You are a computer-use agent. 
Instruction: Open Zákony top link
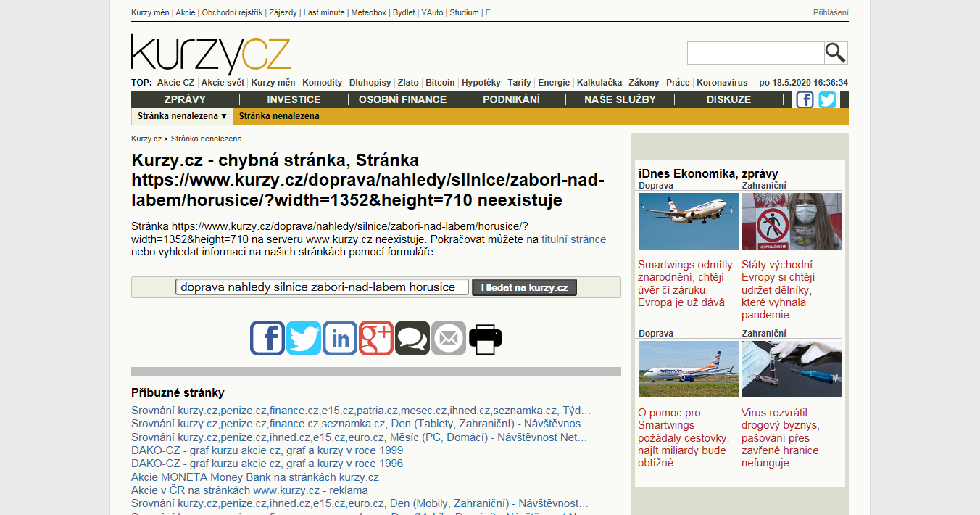644,83
